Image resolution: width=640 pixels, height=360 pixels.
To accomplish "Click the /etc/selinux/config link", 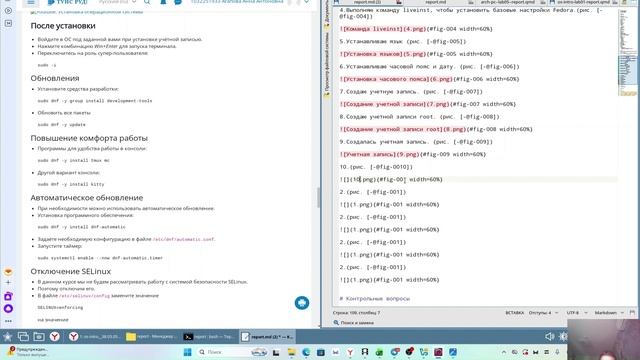I will (x=84, y=296).
